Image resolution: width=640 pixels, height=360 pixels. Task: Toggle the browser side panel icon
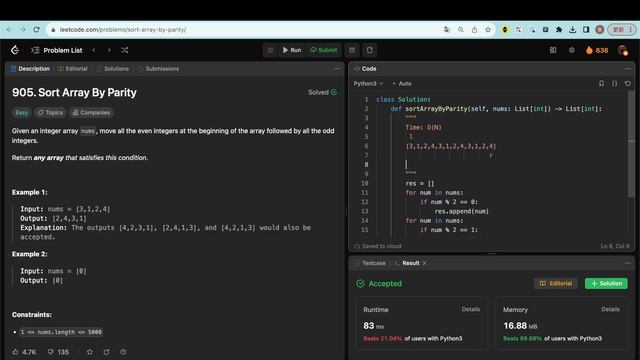(586, 29)
